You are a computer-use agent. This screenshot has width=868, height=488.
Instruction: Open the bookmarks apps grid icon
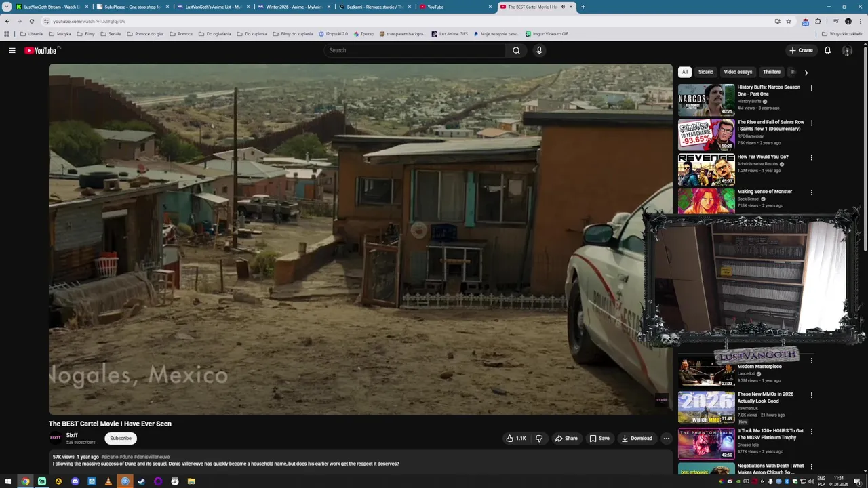(7, 33)
